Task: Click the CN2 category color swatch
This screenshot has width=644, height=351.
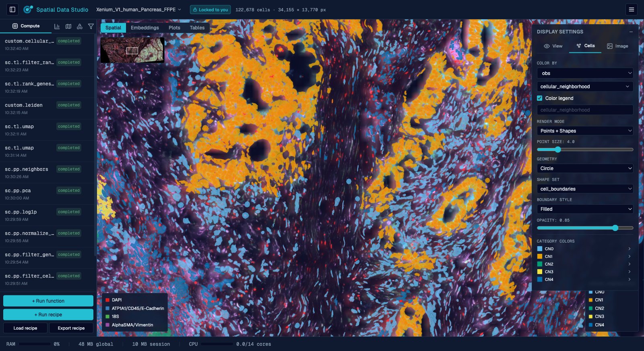Action: coord(540,264)
